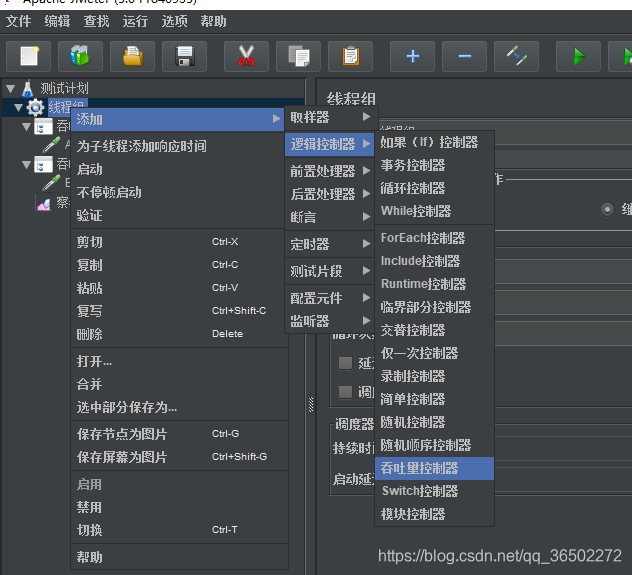Image resolution: width=632 pixels, height=575 pixels.
Task: Select 删除 in context menu
Action: (x=178, y=334)
